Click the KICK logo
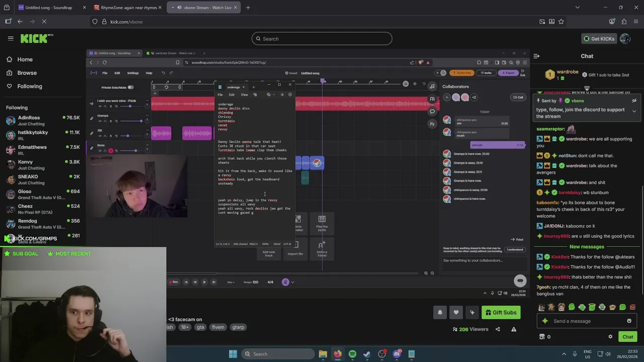The image size is (644, 362). click(x=36, y=39)
